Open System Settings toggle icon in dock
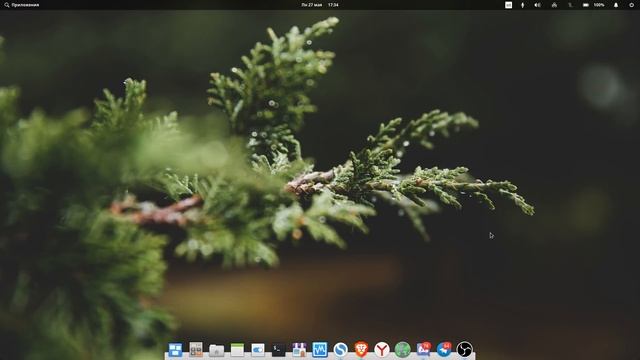Image resolution: width=640 pixels, height=360 pixels. (x=258, y=350)
